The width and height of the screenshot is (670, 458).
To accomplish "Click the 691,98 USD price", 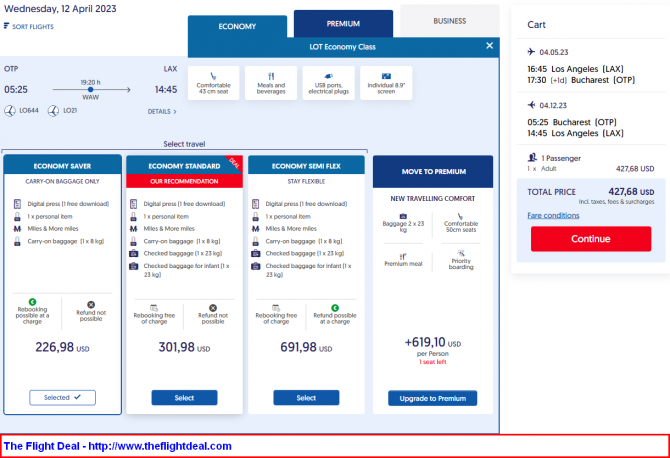I will pyautogui.click(x=306, y=347).
